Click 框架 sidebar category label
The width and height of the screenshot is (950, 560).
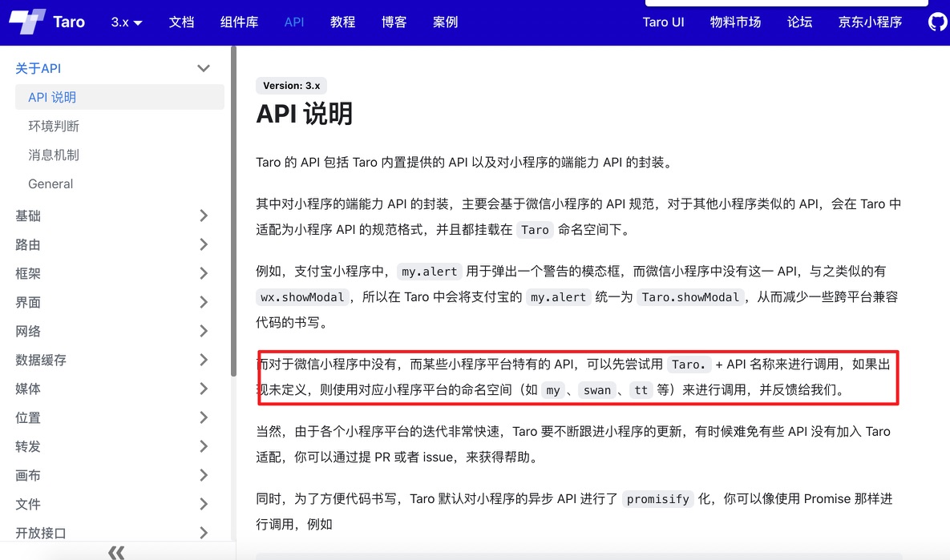28,273
